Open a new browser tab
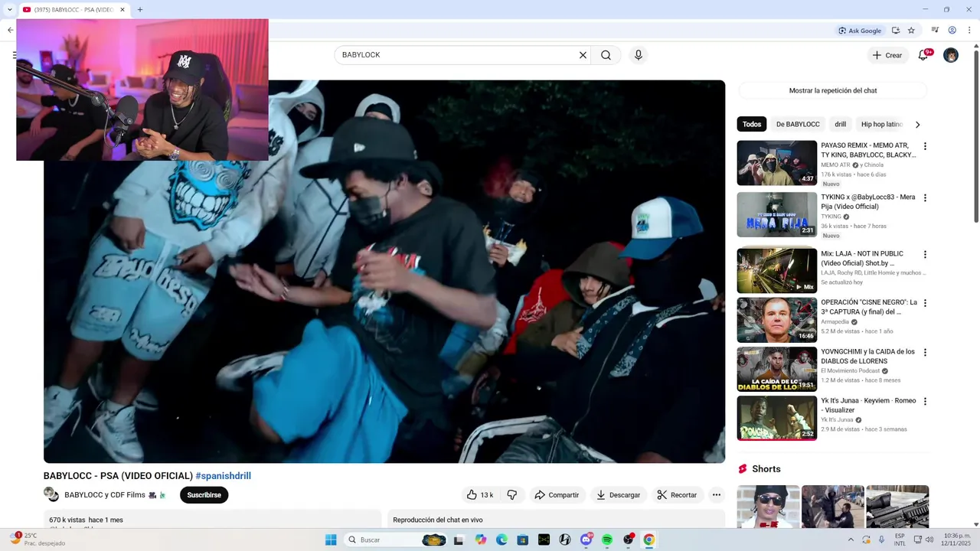980x551 pixels. pos(140,10)
